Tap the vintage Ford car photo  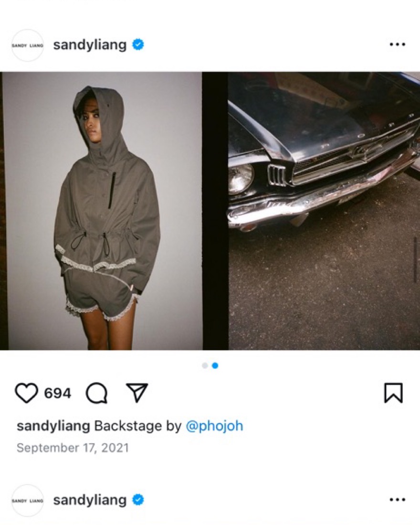click(x=324, y=211)
